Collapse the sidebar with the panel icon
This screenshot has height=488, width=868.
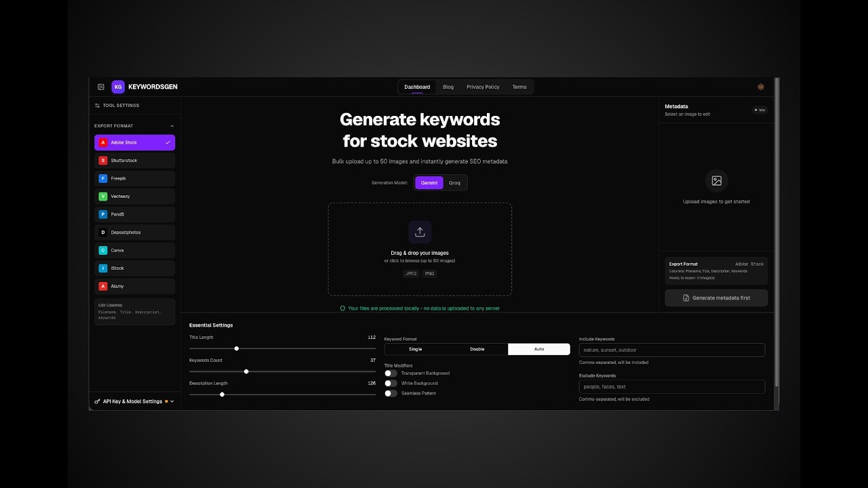(x=101, y=87)
